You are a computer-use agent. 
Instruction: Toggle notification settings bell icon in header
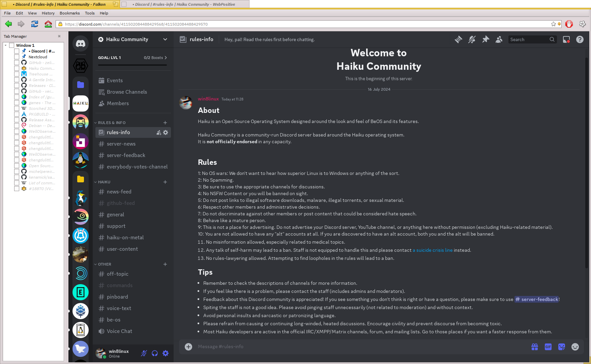472,39
